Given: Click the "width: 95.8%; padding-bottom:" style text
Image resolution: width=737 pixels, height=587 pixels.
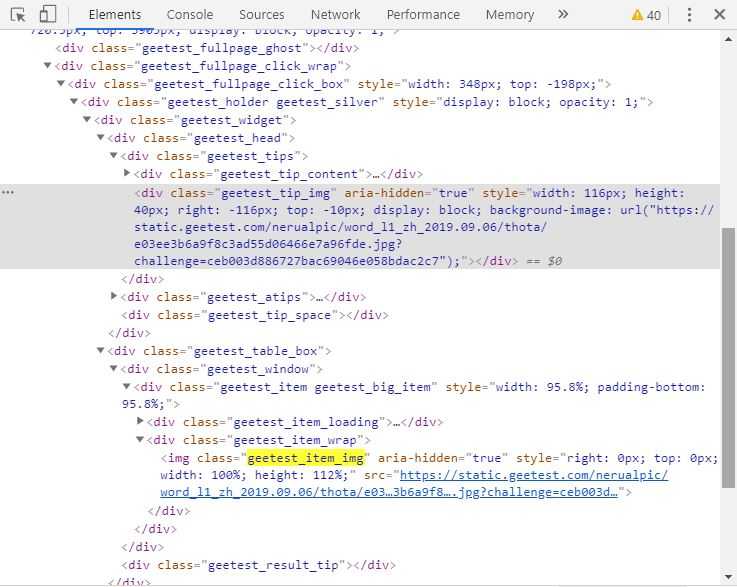Looking at the screenshot, I should pyautogui.click(x=600, y=387).
